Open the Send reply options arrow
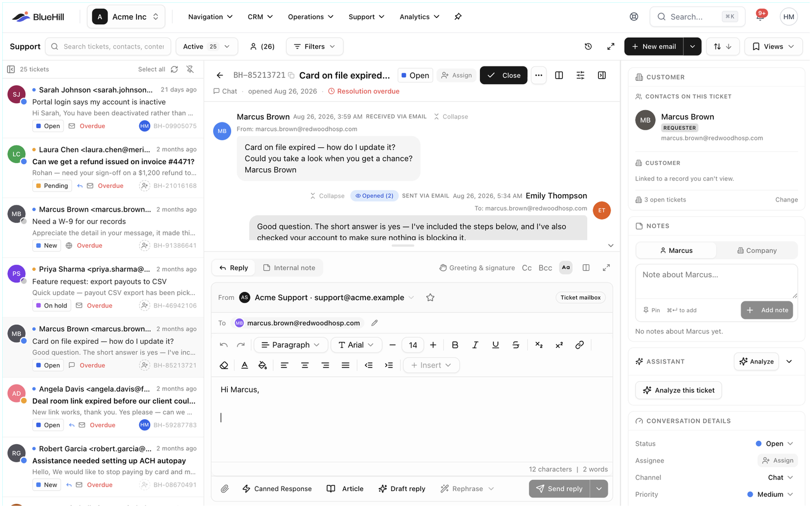Screen dimensions: 812x508 [x=599, y=489]
